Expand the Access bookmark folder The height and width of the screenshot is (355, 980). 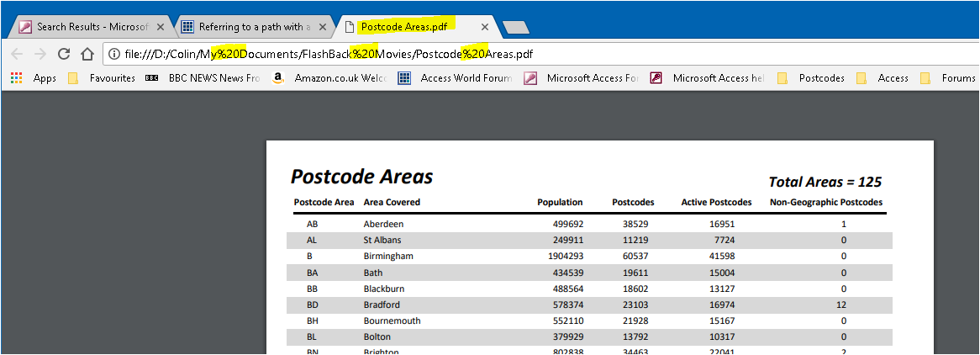(x=882, y=78)
